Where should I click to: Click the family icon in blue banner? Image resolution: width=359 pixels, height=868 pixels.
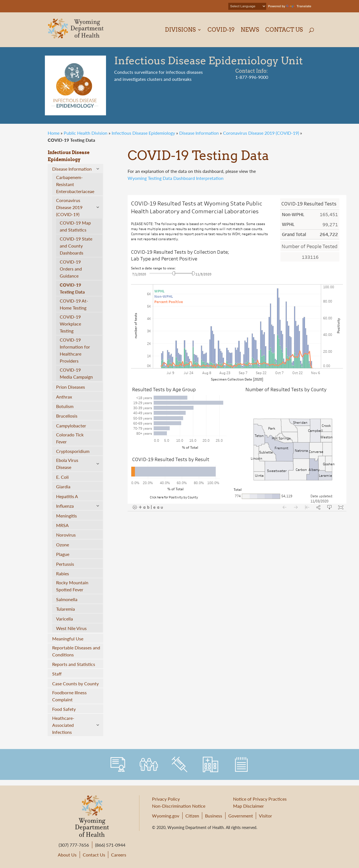[x=149, y=764]
